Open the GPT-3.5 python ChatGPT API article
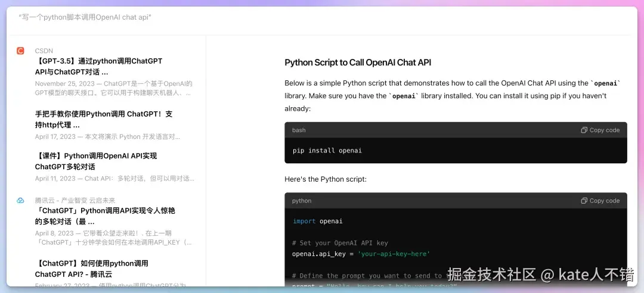 98,67
